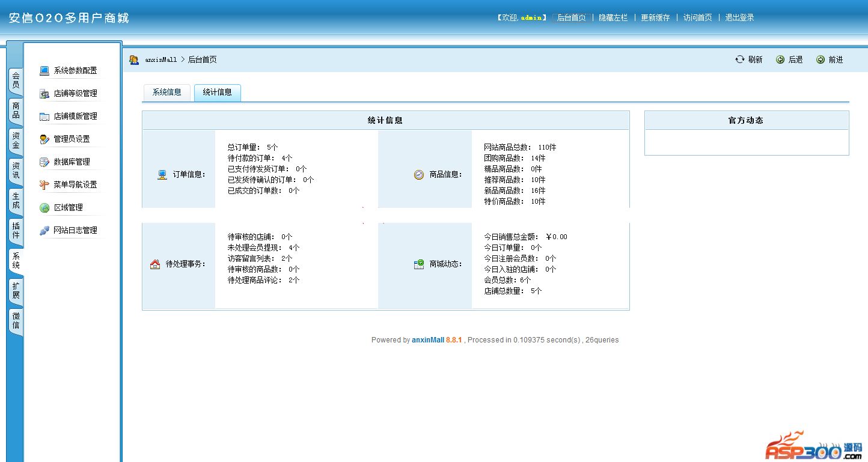Click the 更新缓存 link in header

tap(655, 18)
